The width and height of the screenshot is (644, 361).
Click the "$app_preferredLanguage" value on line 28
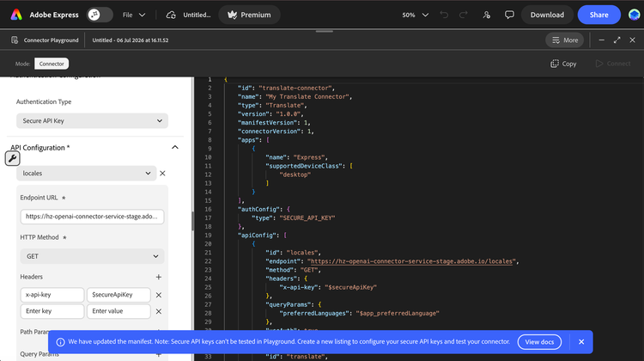398,314
